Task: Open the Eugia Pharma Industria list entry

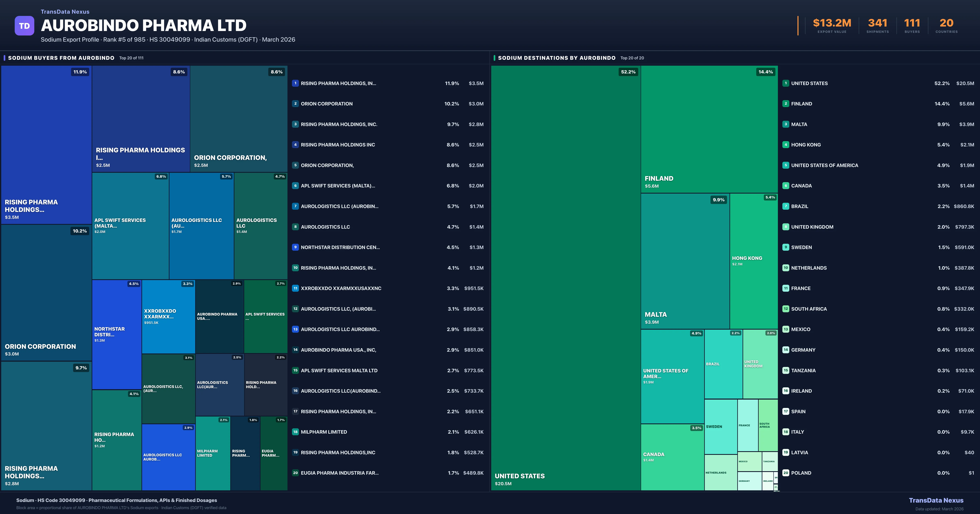Action: click(339, 473)
